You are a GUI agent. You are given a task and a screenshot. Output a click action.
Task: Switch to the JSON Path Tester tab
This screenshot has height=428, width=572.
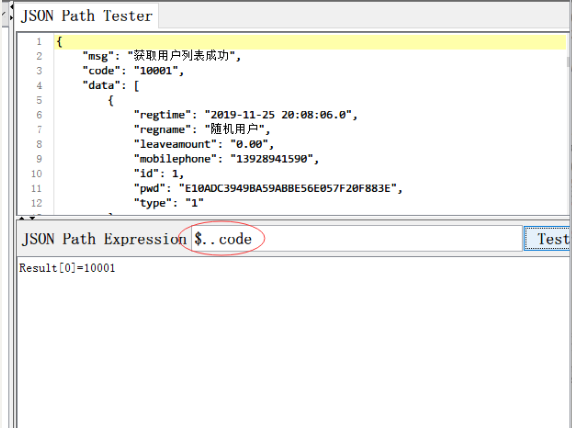click(x=86, y=16)
